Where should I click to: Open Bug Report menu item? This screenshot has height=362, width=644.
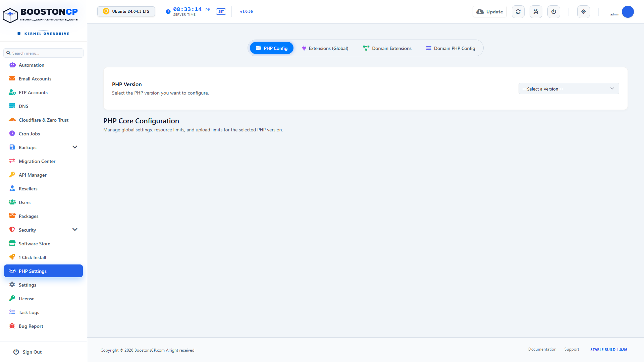[x=43, y=326]
